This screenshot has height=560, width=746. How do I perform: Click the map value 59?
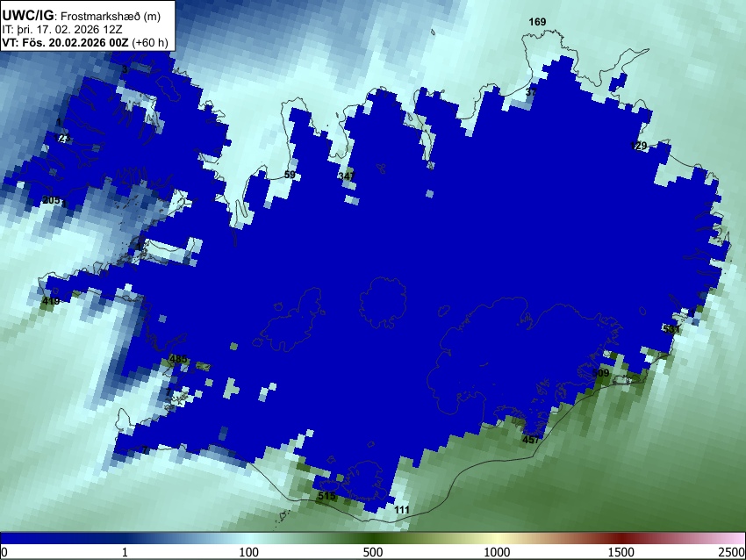click(x=290, y=175)
